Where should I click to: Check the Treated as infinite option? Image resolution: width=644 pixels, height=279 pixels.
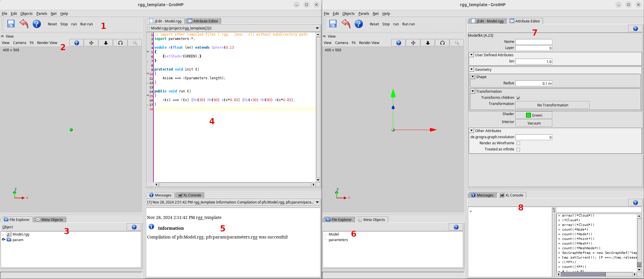click(x=518, y=150)
